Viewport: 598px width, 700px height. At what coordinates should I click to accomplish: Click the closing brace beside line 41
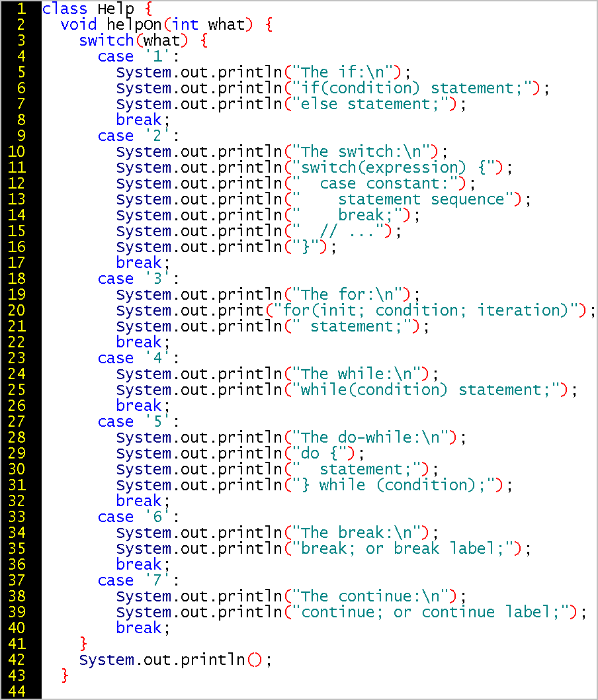point(83,644)
